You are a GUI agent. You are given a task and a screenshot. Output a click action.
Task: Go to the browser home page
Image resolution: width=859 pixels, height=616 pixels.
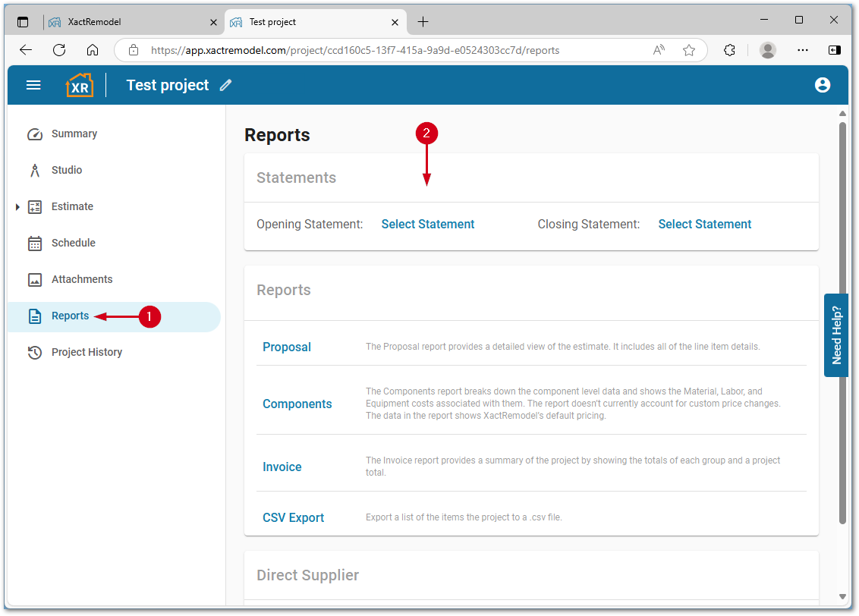click(93, 50)
